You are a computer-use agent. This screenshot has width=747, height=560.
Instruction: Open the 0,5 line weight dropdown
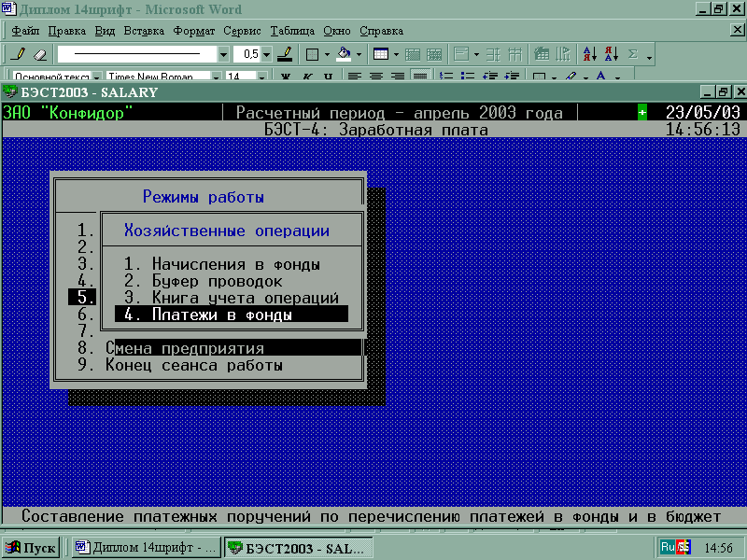[266, 54]
